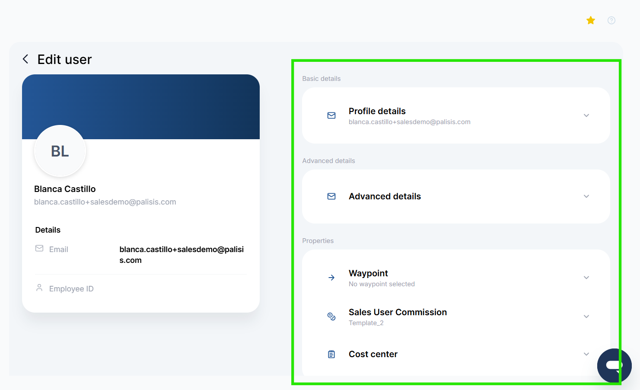Click the BL avatar circle

pyautogui.click(x=60, y=151)
